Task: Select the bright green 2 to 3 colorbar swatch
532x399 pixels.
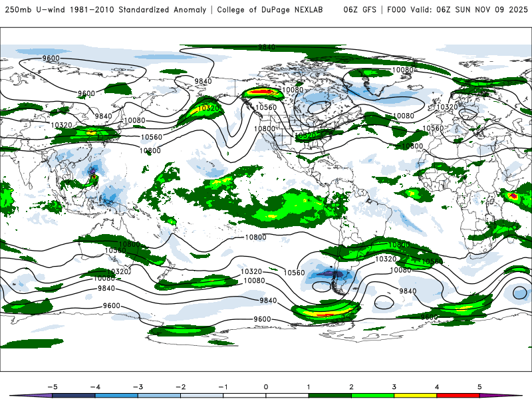Action: (372, 396)
